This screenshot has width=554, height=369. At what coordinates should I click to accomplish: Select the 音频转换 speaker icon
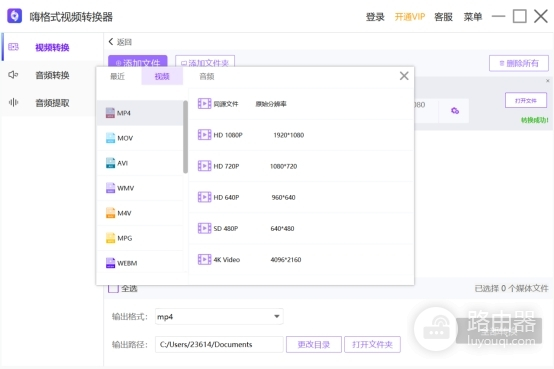click(13, 75)
